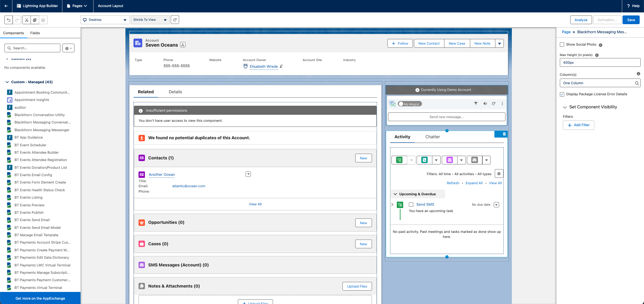
Task: Open the One Column combo box
Action: tap(600, 83)
